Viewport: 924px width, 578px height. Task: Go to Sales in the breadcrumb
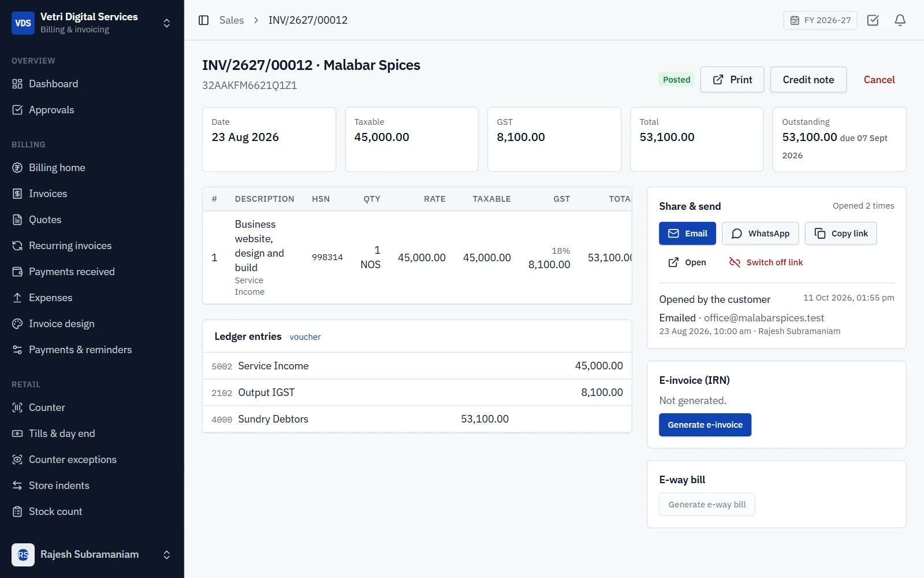231,20
